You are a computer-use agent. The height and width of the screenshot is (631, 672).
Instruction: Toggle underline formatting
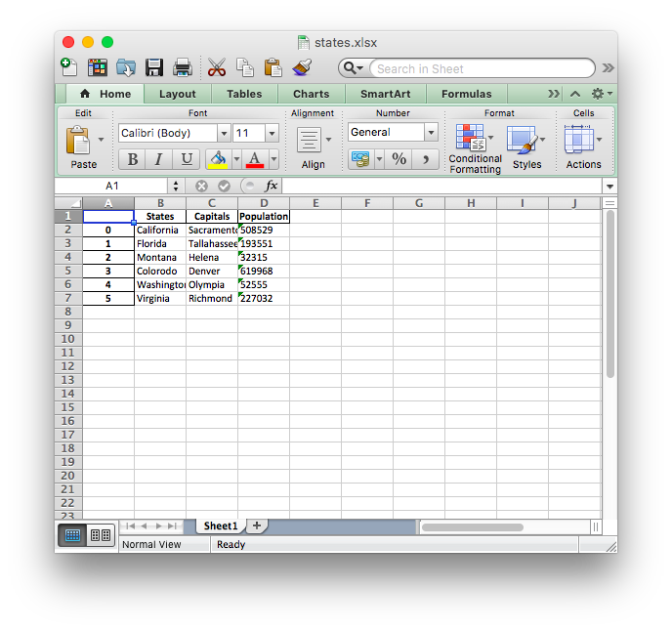click(185, 159)
